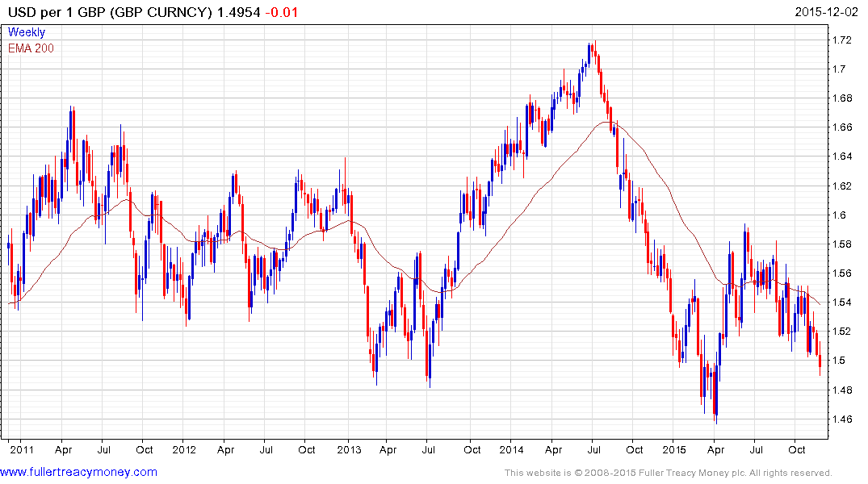Viewport: 868px width, 484px height.
Task: Select the 1.52 price axis label
Action: [x=842, y=332]
